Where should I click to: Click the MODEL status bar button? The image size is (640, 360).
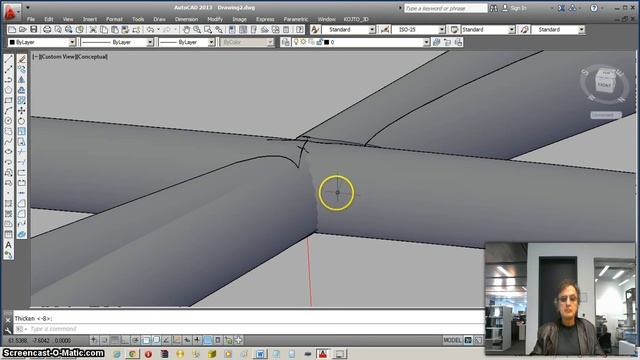point(452,340)
